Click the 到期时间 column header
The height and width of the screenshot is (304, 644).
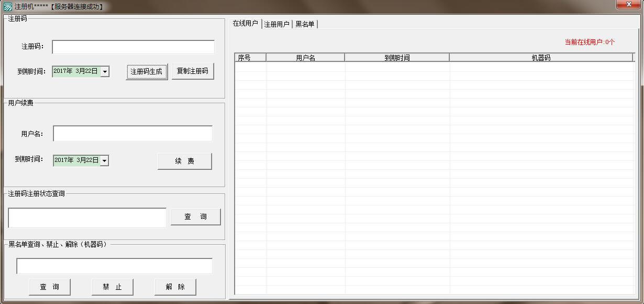pos(397,57)
